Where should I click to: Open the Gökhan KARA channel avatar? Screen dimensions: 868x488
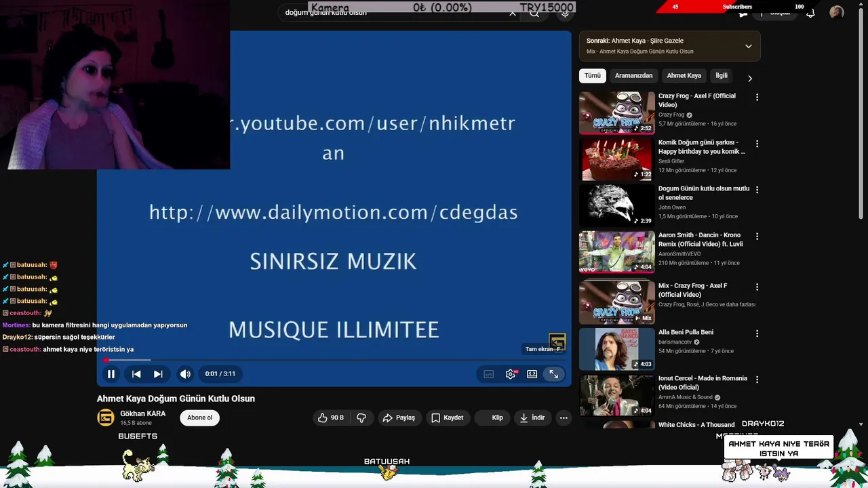[106, 418]
